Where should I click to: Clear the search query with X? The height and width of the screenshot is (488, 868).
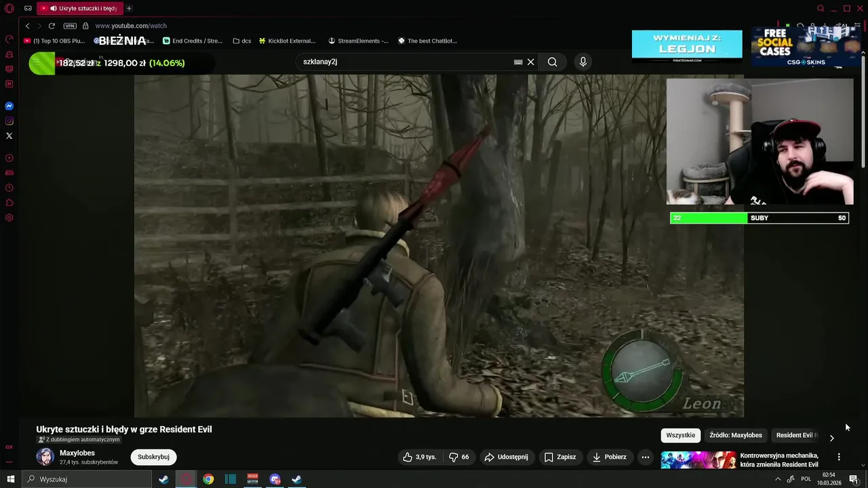[531, 62]
